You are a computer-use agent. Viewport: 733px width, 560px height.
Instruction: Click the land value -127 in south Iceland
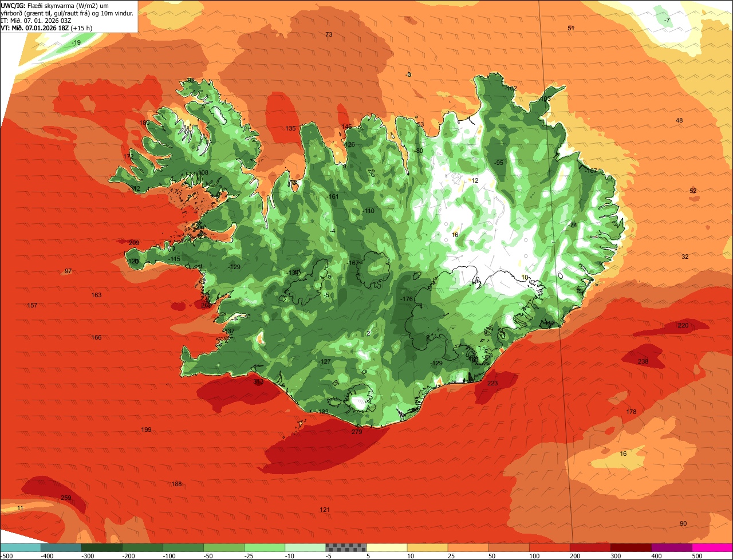click(x=325, y=362)
